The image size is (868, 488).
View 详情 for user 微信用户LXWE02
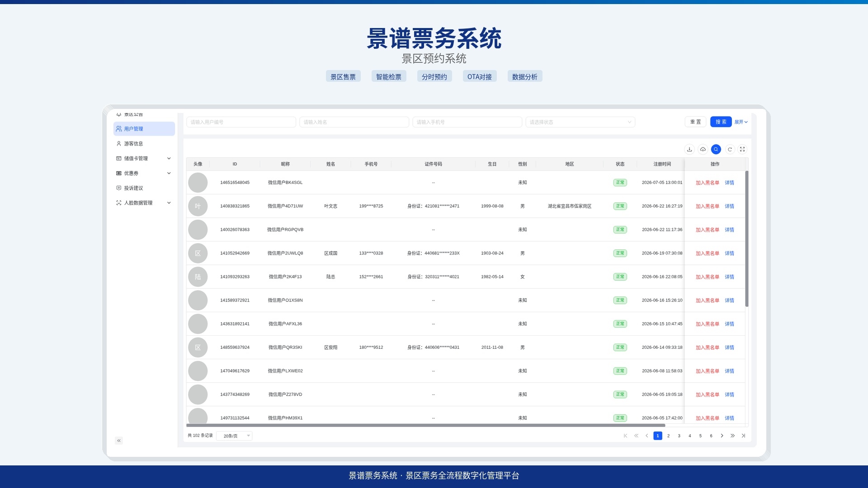coord(730,371)
